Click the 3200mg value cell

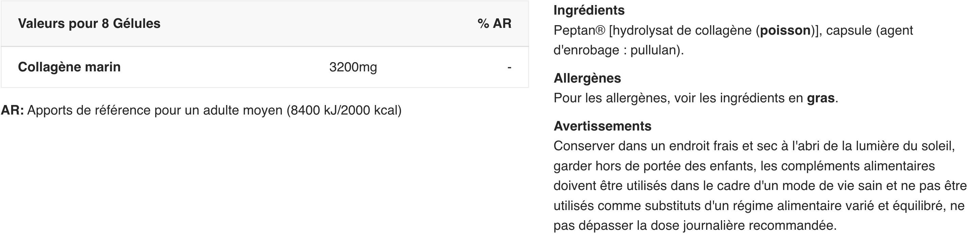(x=353, y=67)
